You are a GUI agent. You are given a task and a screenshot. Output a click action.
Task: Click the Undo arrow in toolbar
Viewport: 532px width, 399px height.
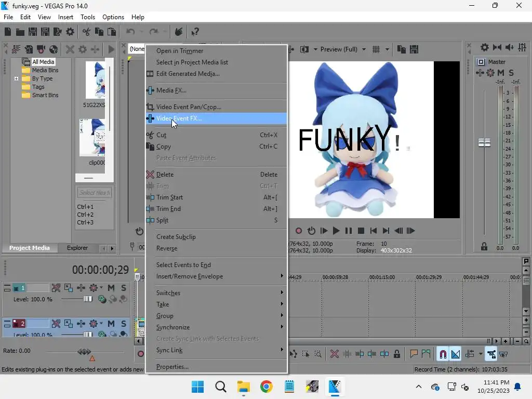coord(130,32)
